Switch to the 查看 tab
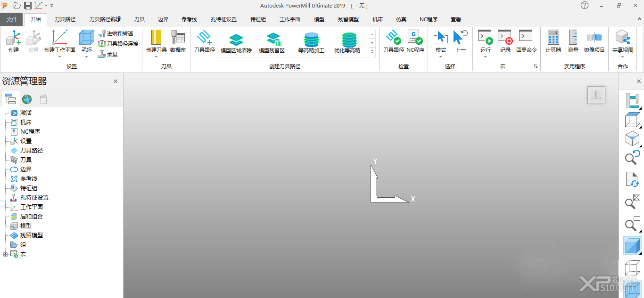644x298 pixels. (x=456, y=19)
